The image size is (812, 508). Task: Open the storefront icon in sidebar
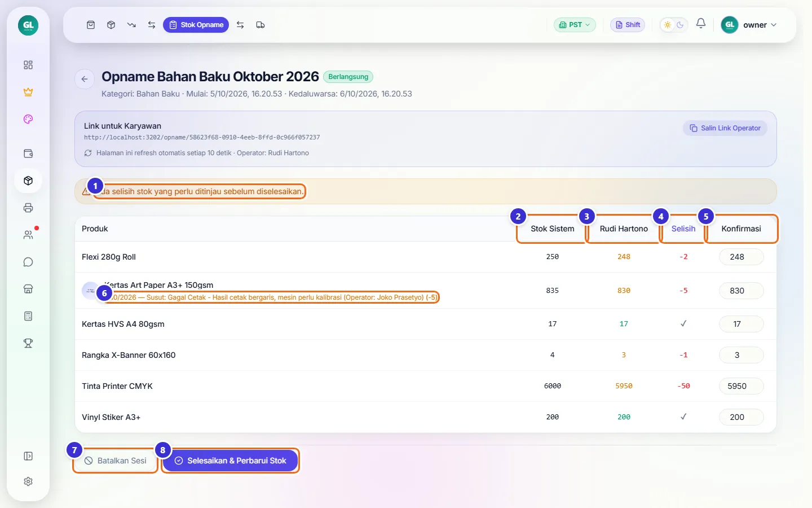28,289
